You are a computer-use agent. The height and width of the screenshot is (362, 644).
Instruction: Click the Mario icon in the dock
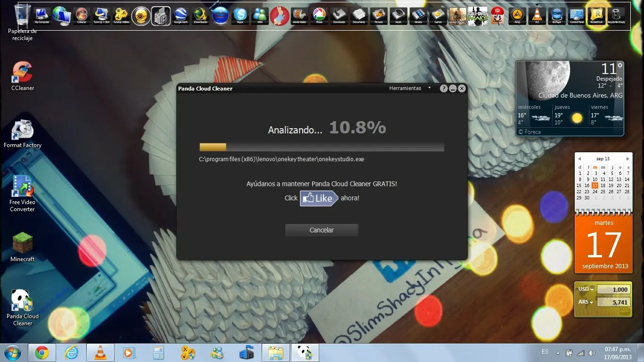(x=497, y=16)
